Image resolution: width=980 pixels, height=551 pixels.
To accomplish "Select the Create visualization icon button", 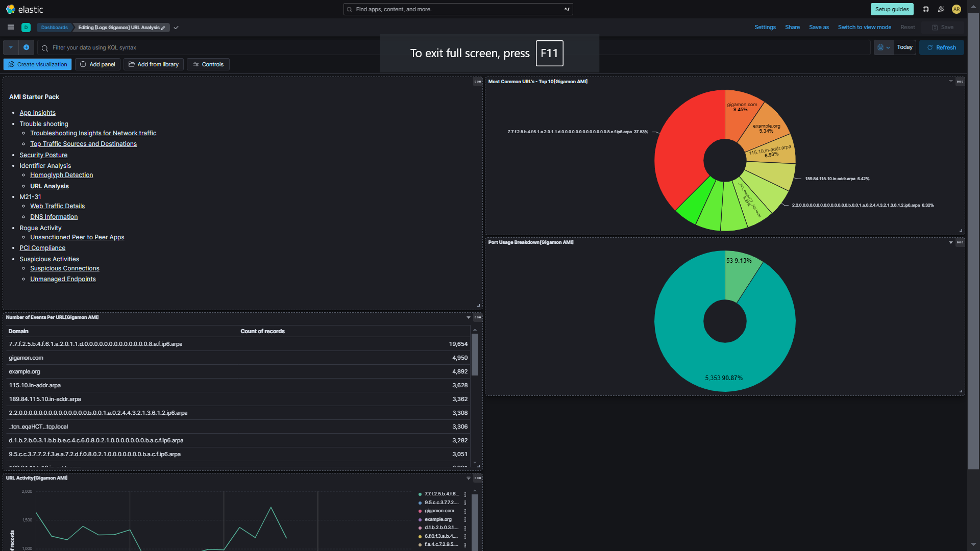I will coord(11,64).
